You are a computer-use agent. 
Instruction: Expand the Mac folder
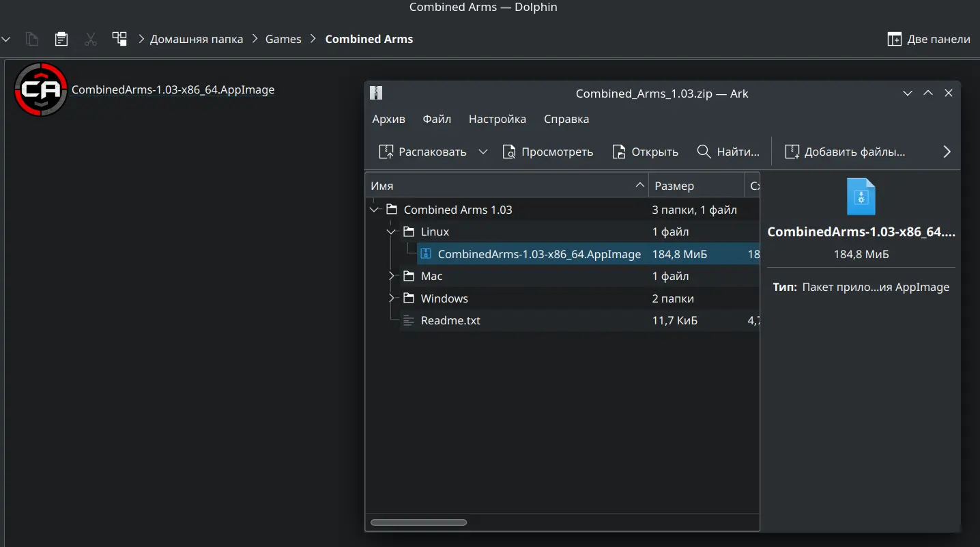click(391, 276)
